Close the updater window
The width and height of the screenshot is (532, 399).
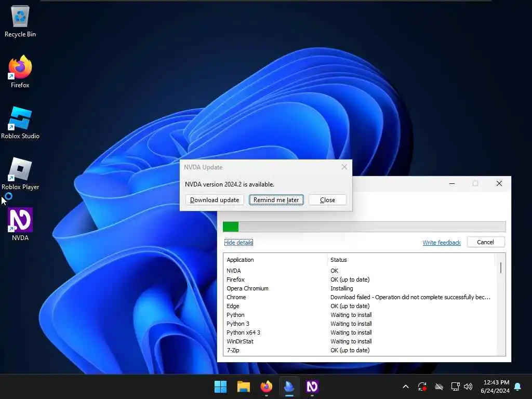(x=499, y=183)
